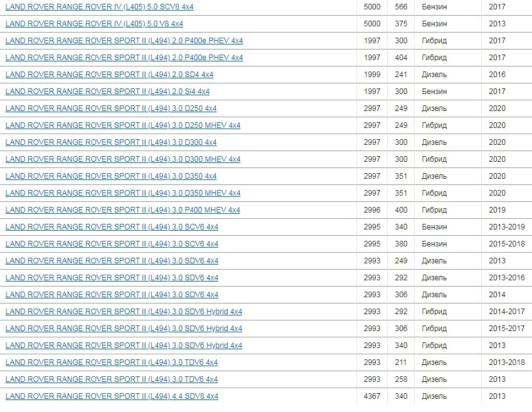Screen dimensions: 532x412
Task: Follow 3.0 TDV6 4x4 link in 211 hp row
Action: click(x=112, y=363)
